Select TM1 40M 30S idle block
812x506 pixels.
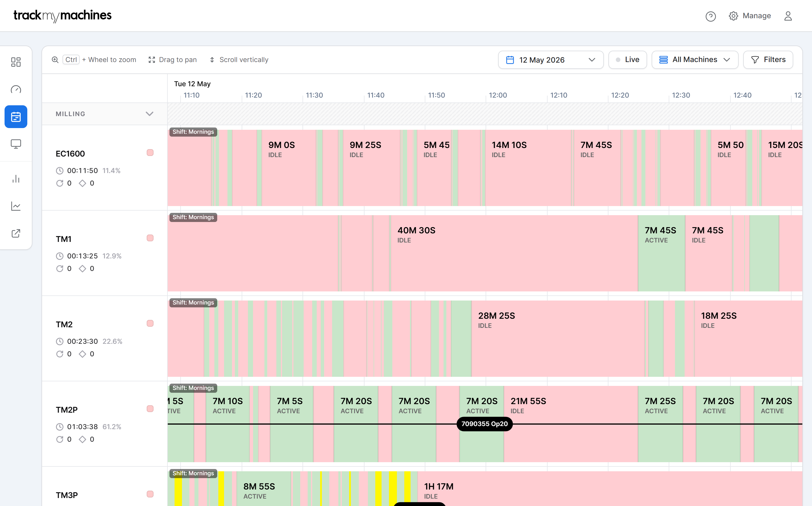click(x=514, y=253)
